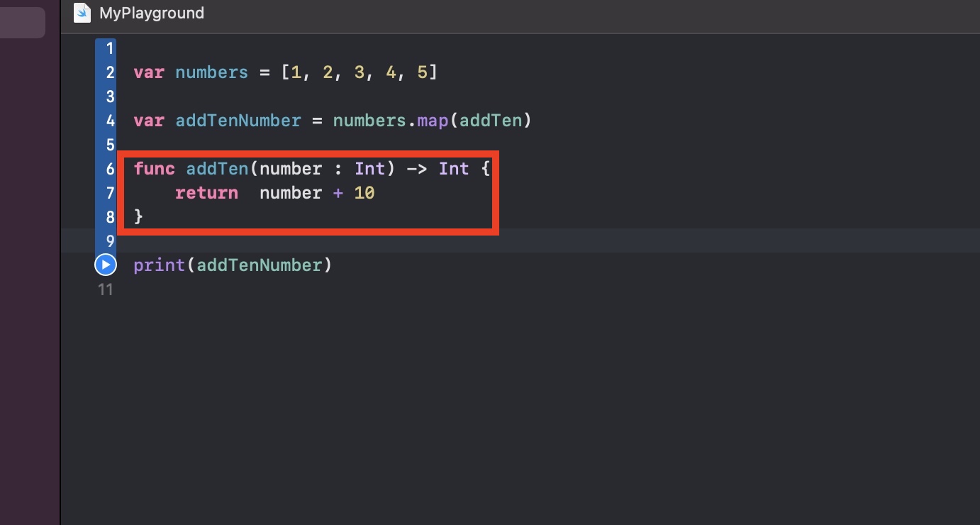980x525 pixels.
Task: Click line number 4 in gutter
Action: 110,121
